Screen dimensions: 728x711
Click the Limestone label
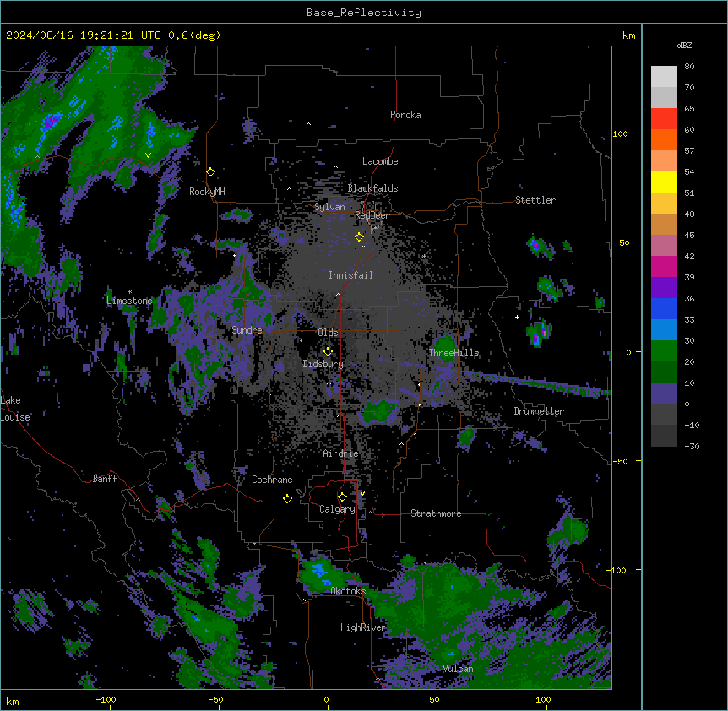click(129, 301)
